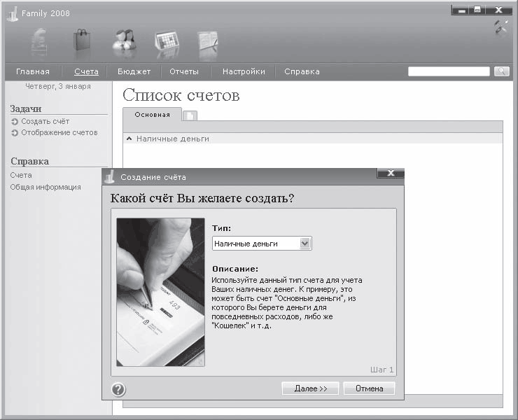Click inside the search input field
This screenshot has height=420, width=518.
click(449, 71)
